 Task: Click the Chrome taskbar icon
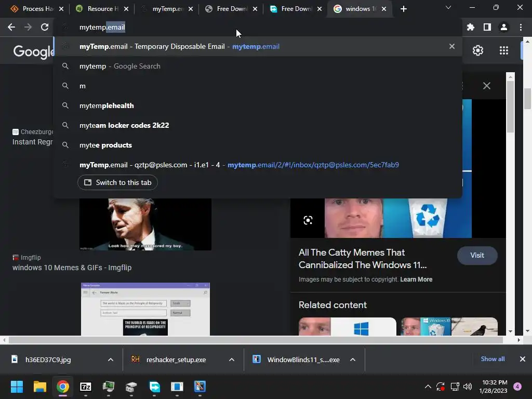[x=63, y=387]
